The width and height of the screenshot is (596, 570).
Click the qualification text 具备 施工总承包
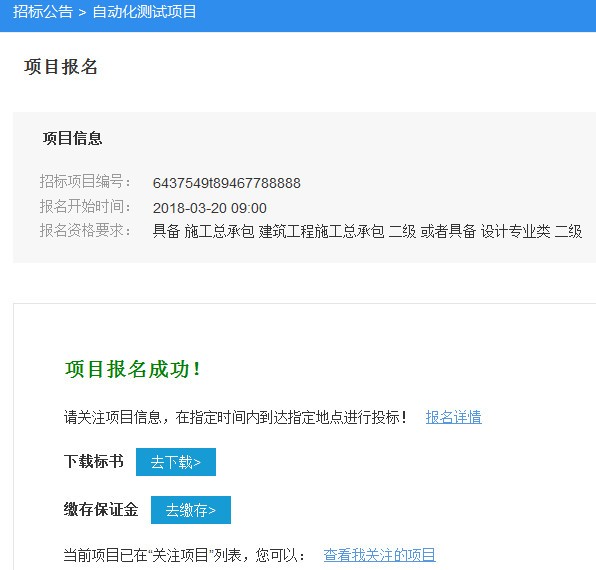[x=203, y=231]
